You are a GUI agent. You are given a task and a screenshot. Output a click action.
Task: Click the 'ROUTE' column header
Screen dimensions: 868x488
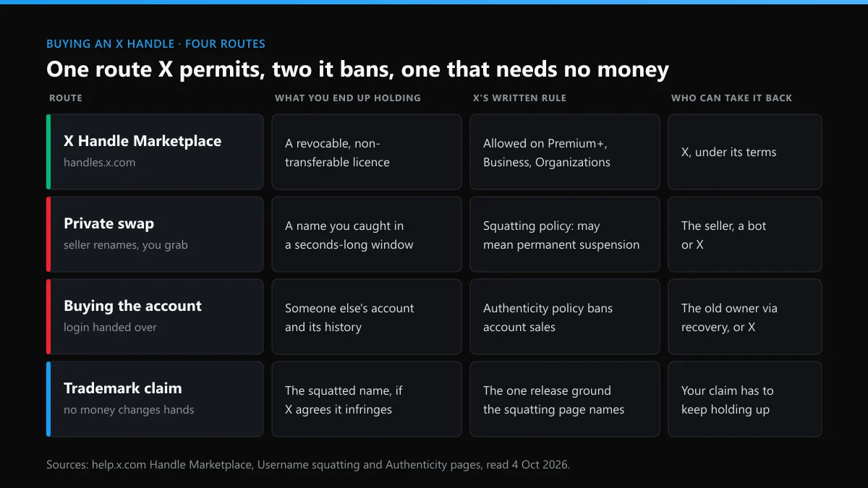point(66,98)
